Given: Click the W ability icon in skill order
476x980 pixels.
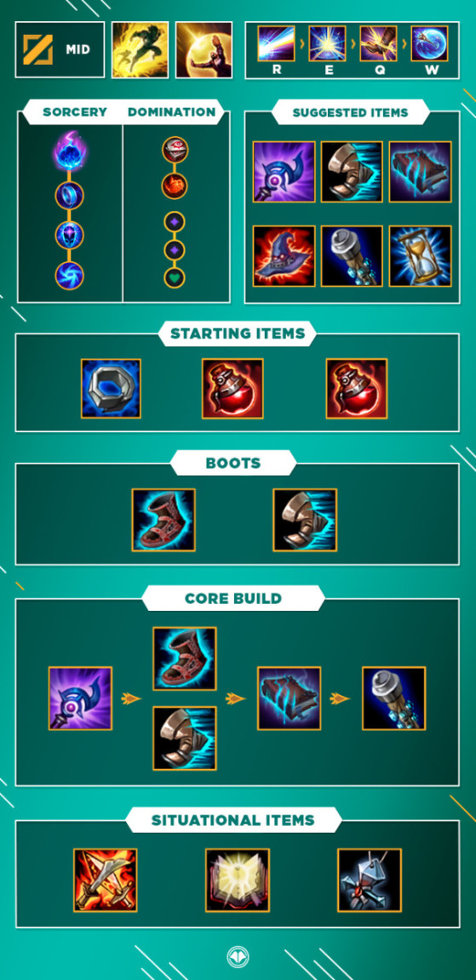Looking at the screenshot, I should coord(430,43).
